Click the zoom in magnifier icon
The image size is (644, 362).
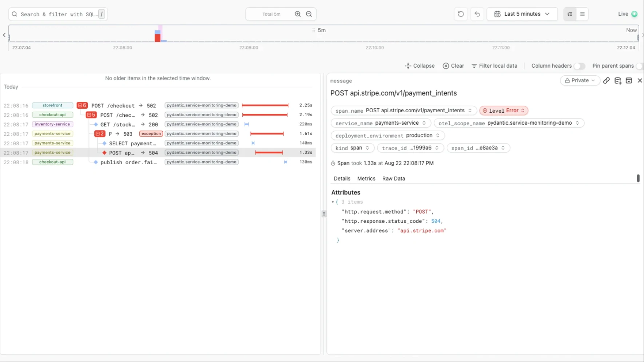298,14
